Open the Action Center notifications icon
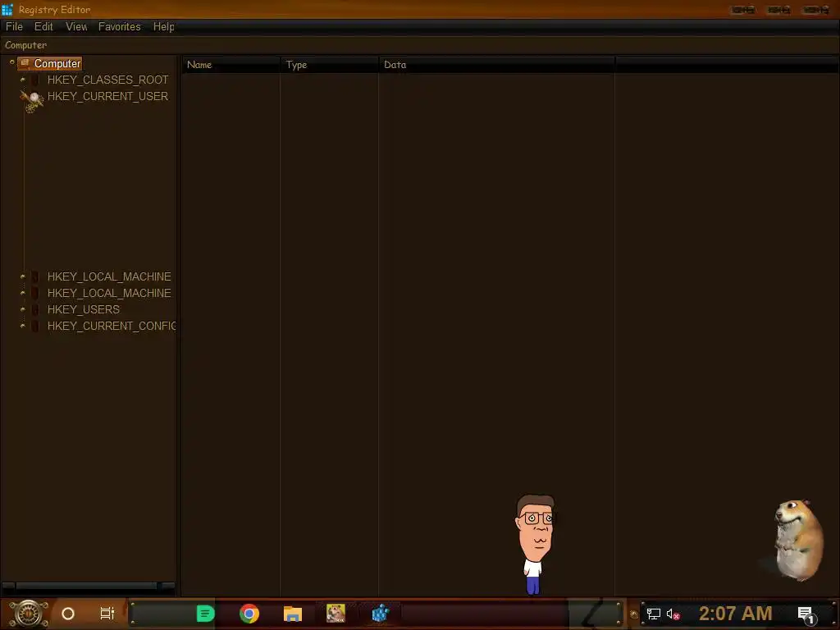The width and height of the screenshot is (840, 630). (806, 614)
